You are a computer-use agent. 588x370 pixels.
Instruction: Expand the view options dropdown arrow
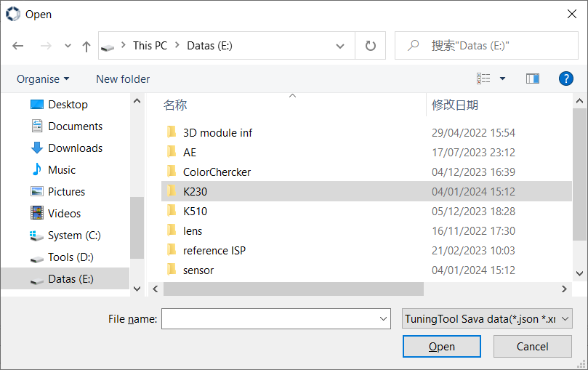(502, 79)
